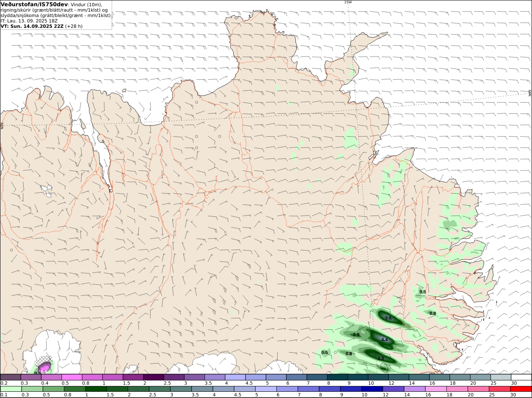Click the '15W' longitude label
The image size is (532, 398).
(347, 2)
